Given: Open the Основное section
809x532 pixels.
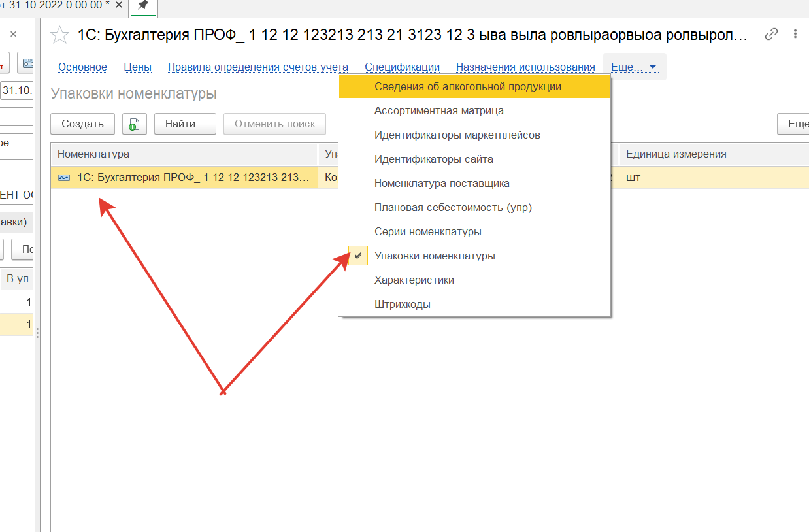Looking at the screenshot, I should (82, 67).
